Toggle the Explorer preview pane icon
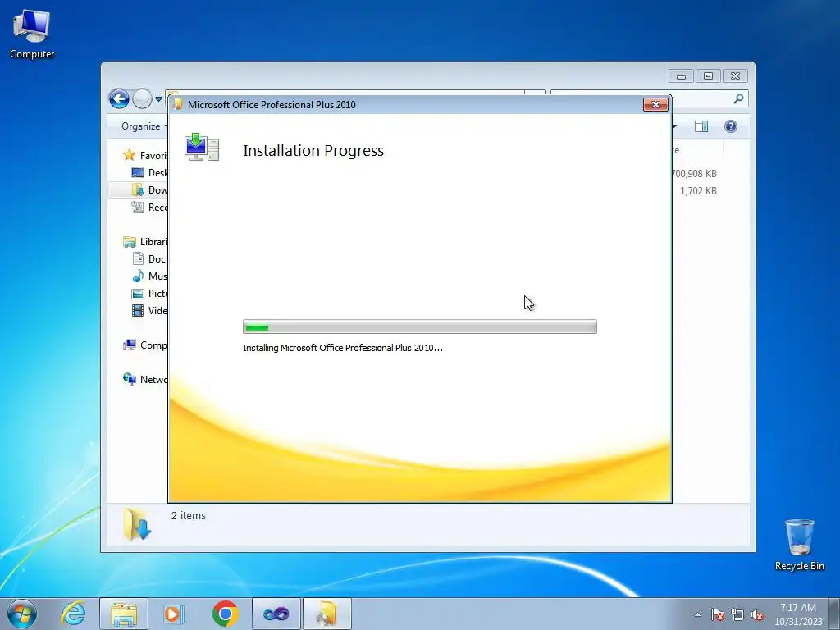This screenshot has width=840, height=630. [x=701, y=126]
